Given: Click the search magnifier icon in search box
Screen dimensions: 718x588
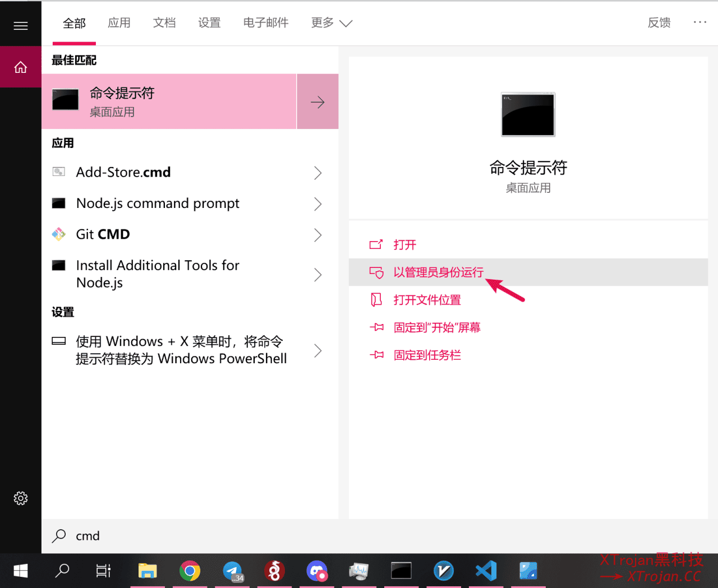Looking at the screenshot, I should click(x=59, y=536).
